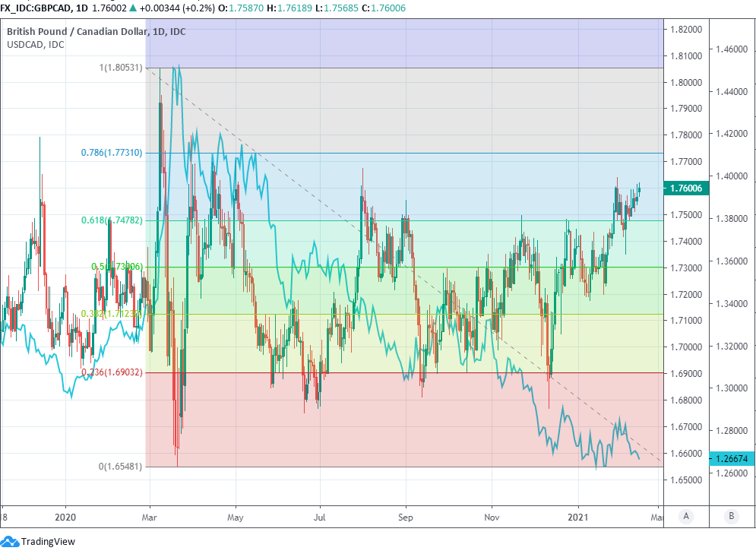Screen dimensions: 756x554
Task: Click the Sep marker on time axis
Action: click(x=406, y=515)
